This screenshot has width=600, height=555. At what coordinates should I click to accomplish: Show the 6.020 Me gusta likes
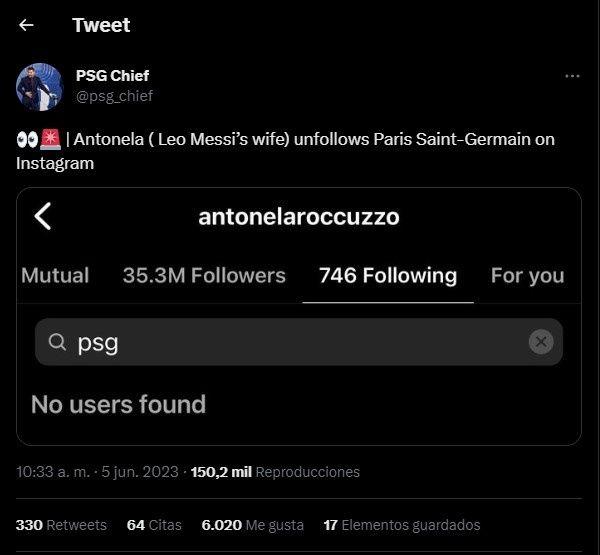point(251,525)
